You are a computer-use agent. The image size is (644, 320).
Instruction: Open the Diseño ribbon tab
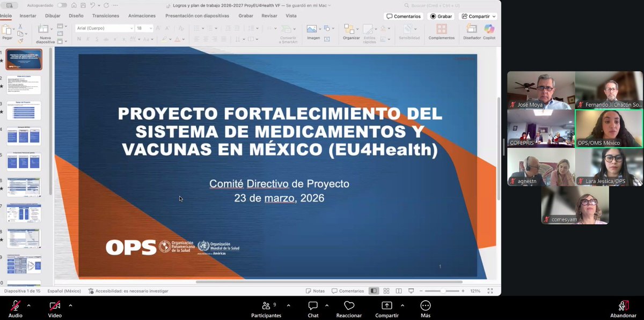pyautogui.click(x=76, y=16)
